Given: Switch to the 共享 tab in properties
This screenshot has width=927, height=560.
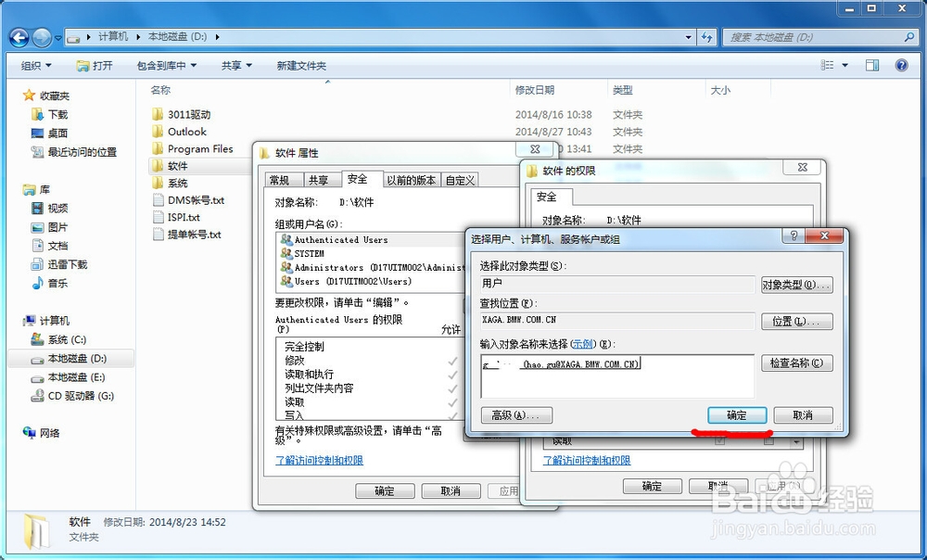Looking at the screenshot, I should click(320, 179).
